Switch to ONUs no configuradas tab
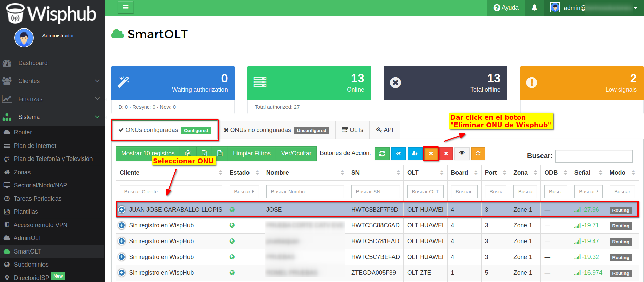This screenshot has height=282, width=644. pyautogui.click(x=277, y=130)
